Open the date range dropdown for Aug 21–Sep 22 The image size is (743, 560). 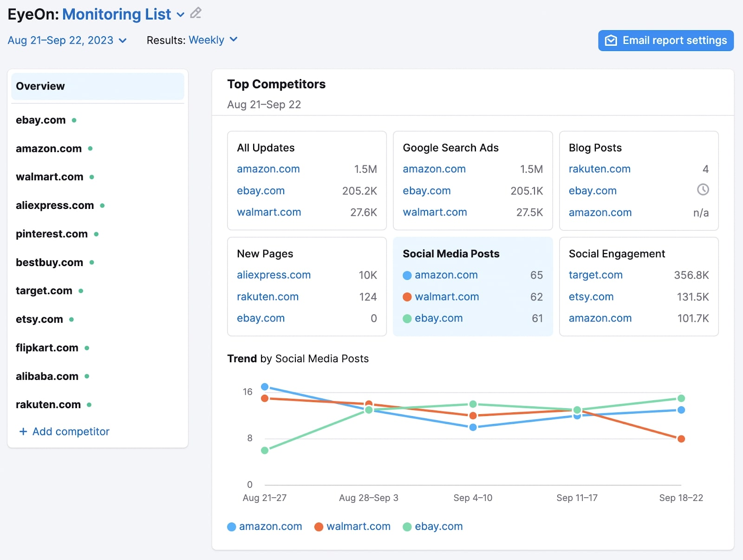[x=67, y=40]
